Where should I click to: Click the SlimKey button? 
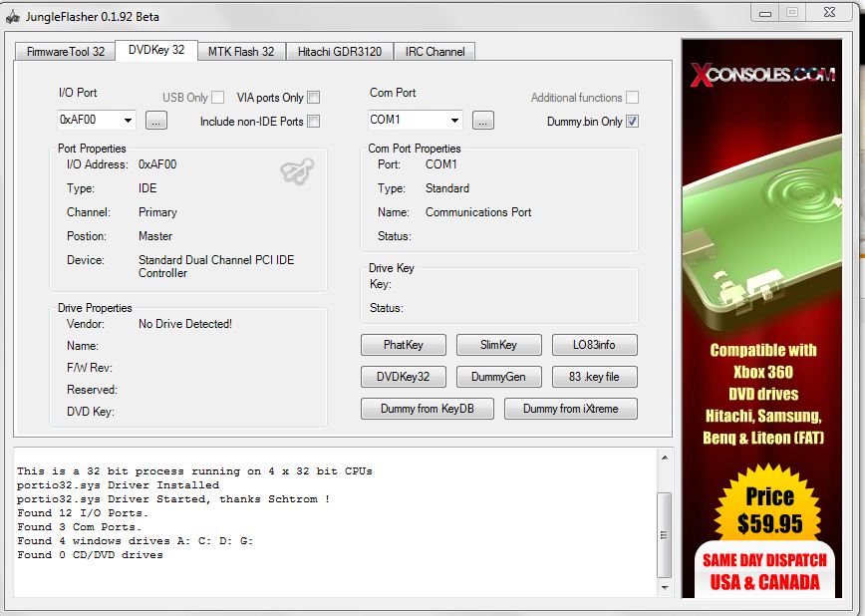[498, 345]
